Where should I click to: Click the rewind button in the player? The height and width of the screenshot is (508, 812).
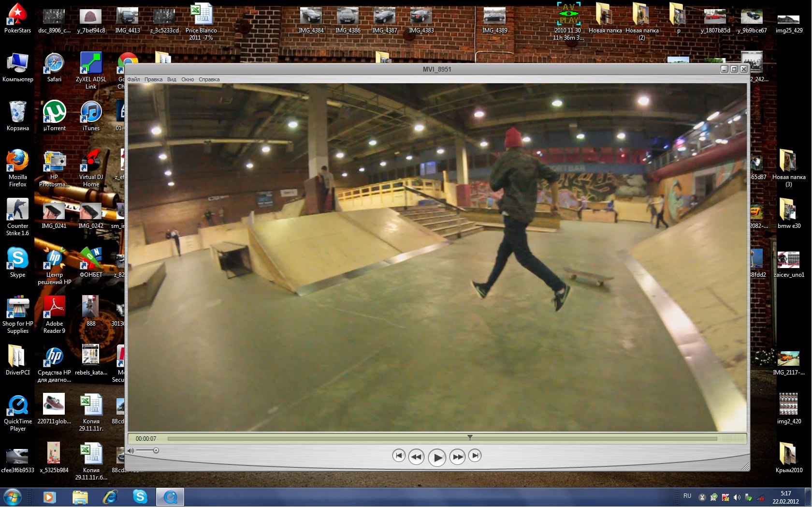pos(416,457)
